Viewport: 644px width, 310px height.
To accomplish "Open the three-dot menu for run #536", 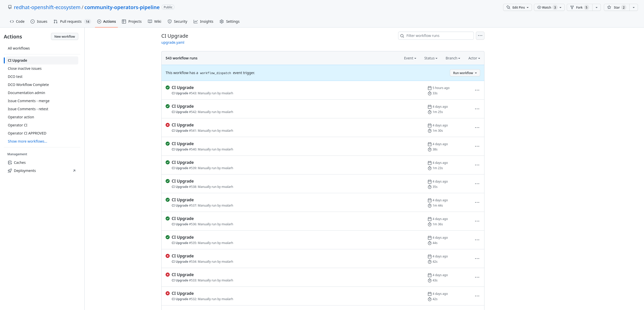I will tap(477, 221).
